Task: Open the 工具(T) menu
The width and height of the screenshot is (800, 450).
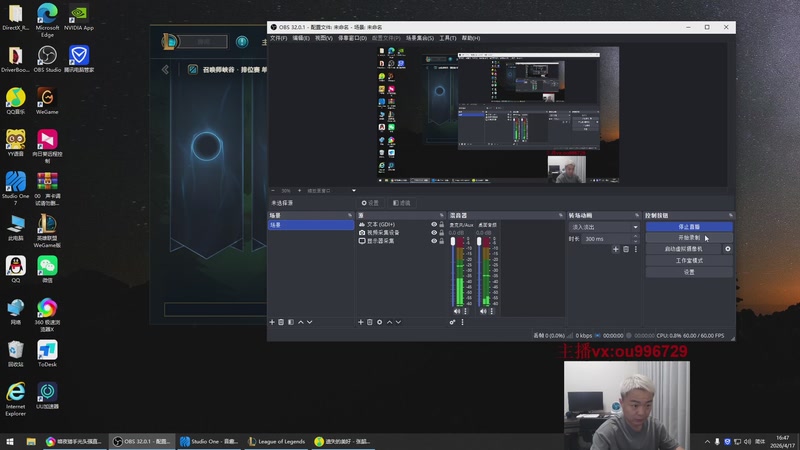Action: click(447, 38)
